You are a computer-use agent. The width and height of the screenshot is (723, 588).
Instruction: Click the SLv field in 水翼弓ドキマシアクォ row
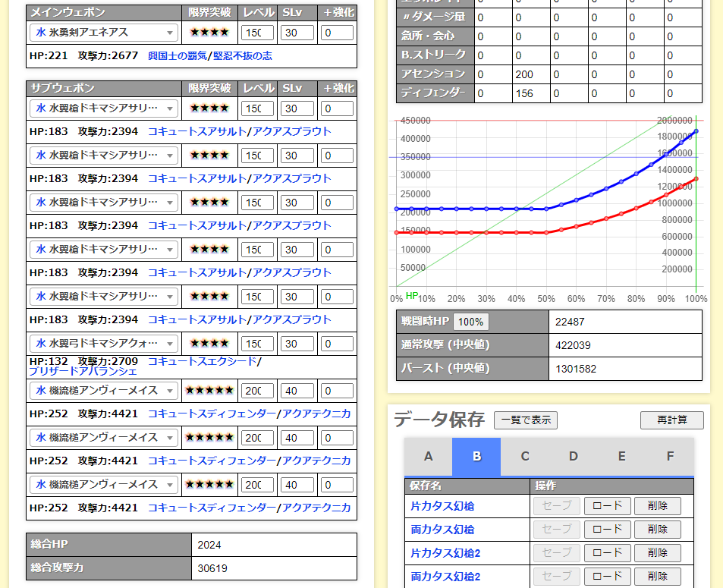point(297,344)
